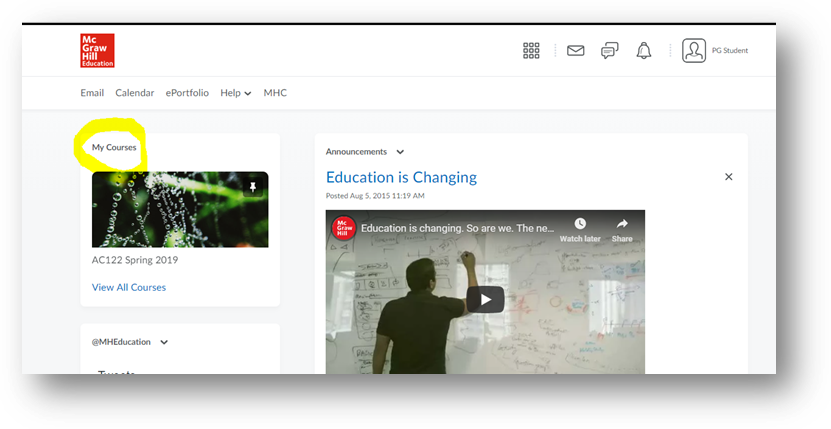This screenshot has width=831, height=429.
Task: Click the View All Courses link
Action: click(x=129, y=287)
